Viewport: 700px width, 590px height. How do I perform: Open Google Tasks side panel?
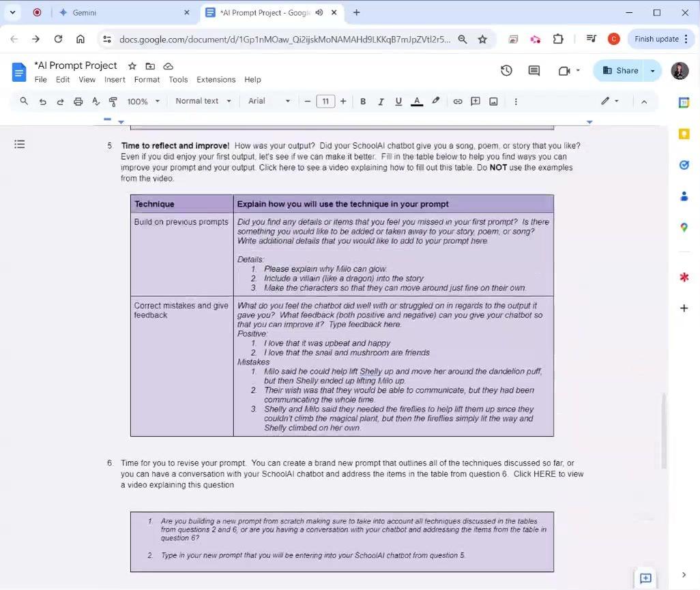684,164
